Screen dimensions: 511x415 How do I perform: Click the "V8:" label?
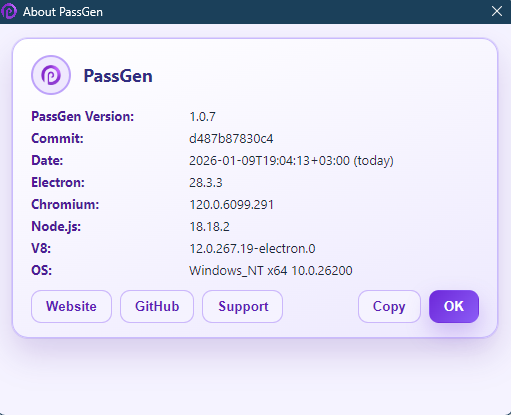pyautogui.click(x=41, y=249)
